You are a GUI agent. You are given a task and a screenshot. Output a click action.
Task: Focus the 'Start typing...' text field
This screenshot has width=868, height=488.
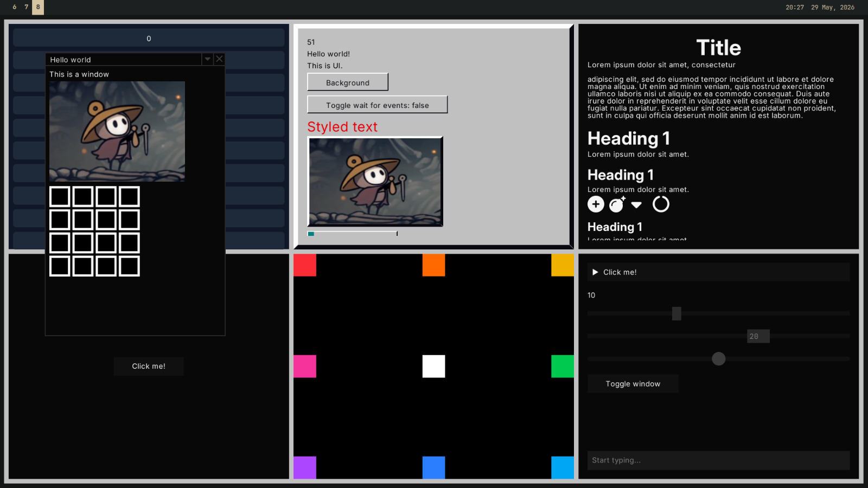click(718, 460)
